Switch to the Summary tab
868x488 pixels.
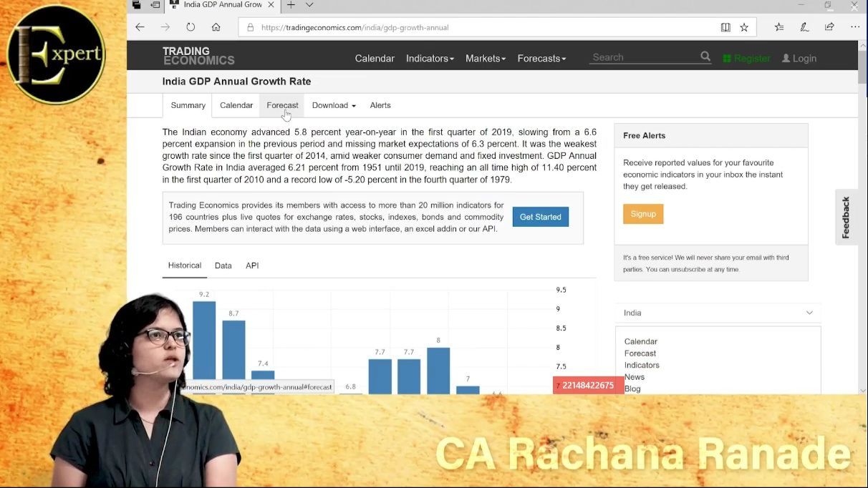[188, 105]
